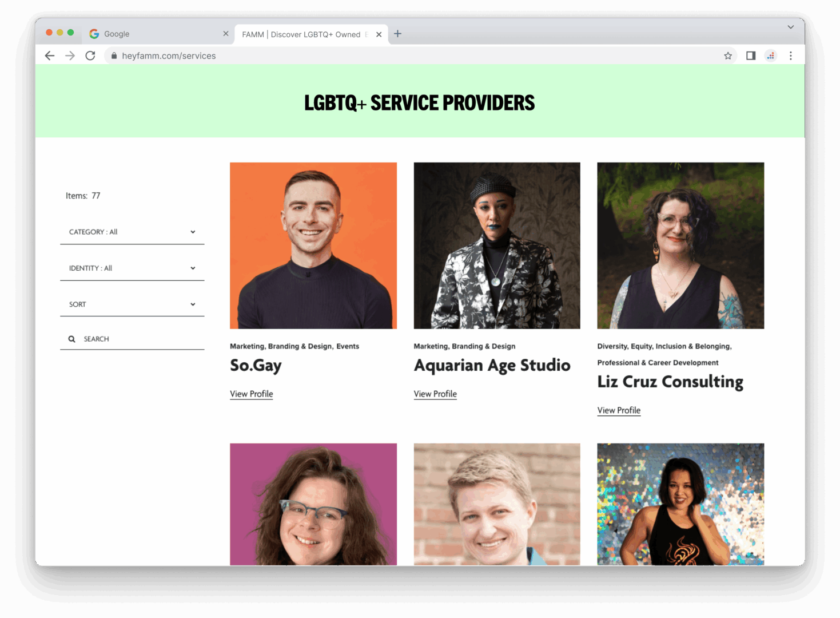The width and height of the screenshot is (840, 618).
Task: Open the browser side panel icon
Action: point(751,56)
